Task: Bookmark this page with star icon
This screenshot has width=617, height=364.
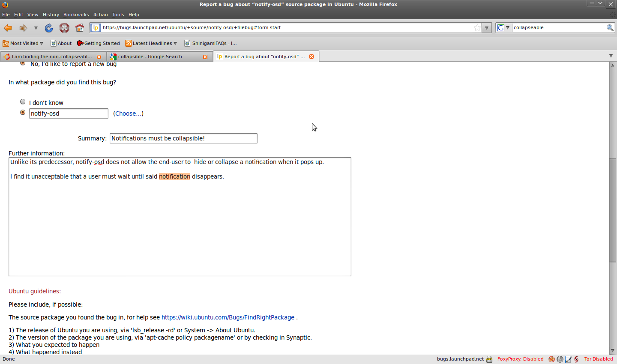Action: [477, 28]
